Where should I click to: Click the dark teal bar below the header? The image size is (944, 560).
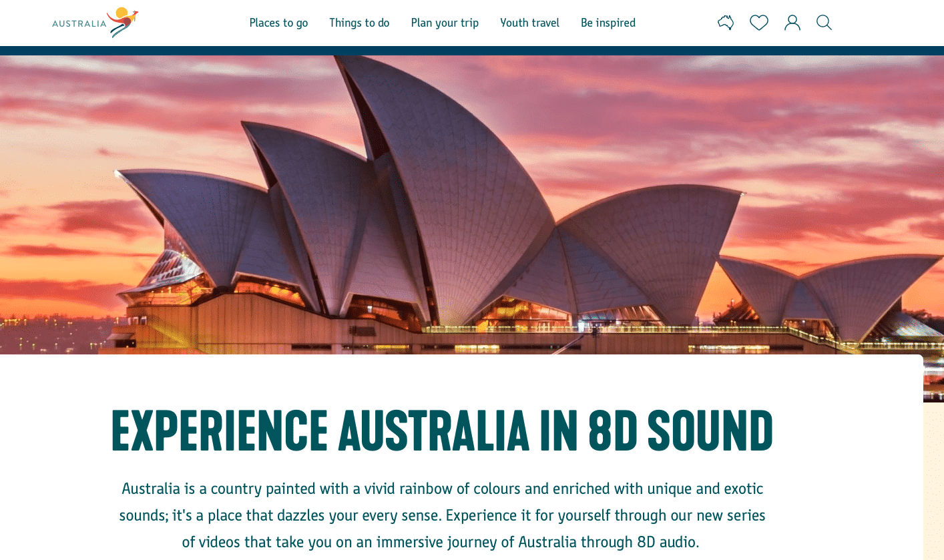472,51
